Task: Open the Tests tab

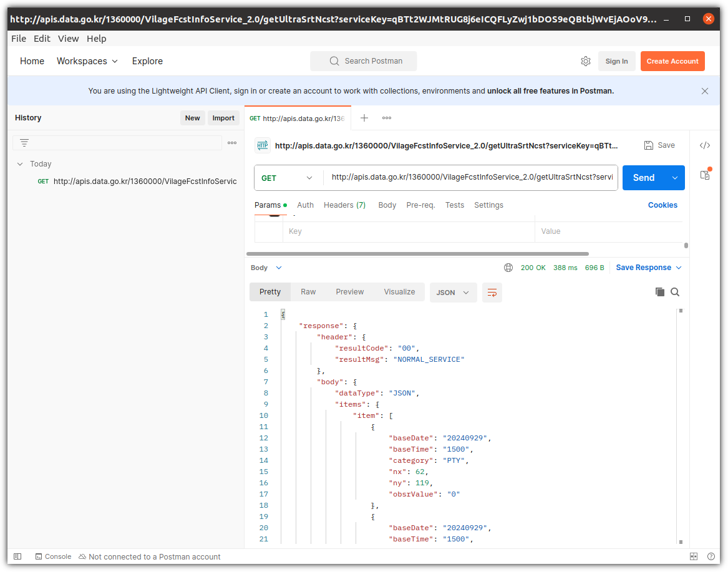Action: [455, 205]
